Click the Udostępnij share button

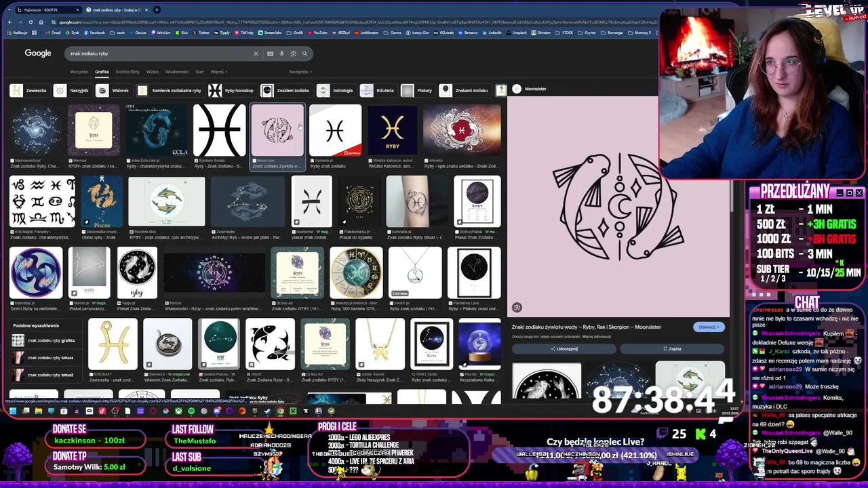point(564,349)
